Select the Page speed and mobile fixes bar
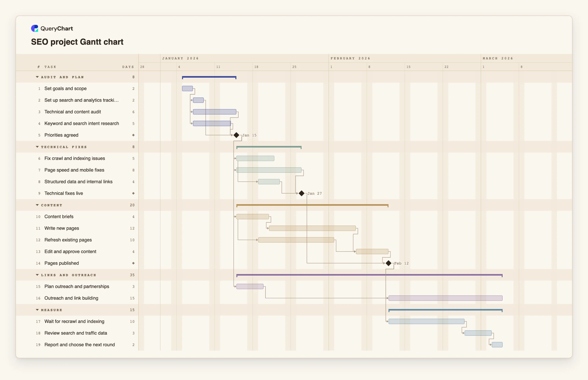 click(269, 170)
